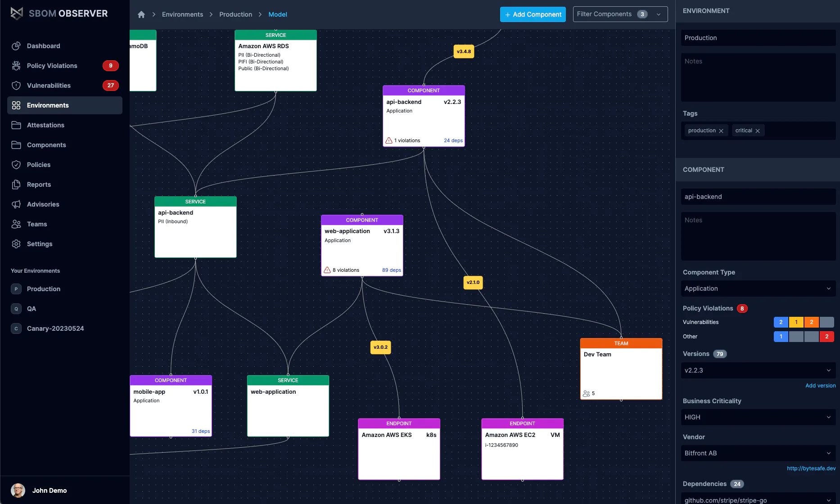
Task: Click the Attestations folder icon
Action: coord(16,125)
